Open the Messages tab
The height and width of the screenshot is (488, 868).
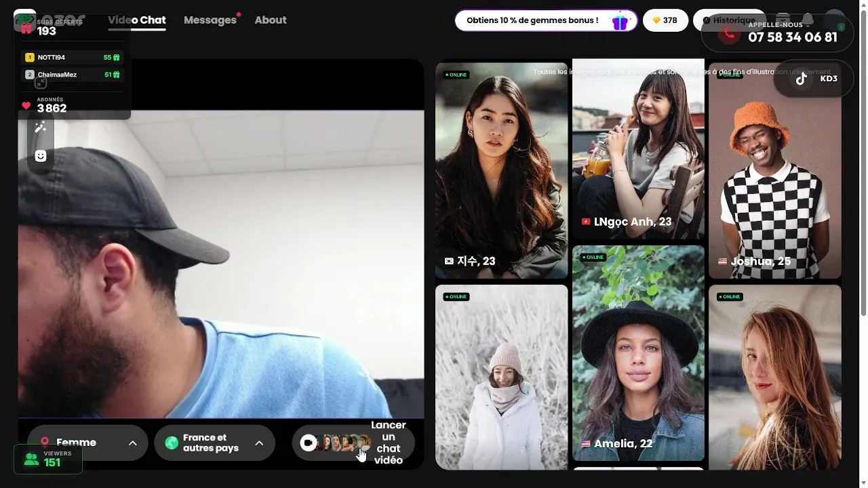coord(210,20)
